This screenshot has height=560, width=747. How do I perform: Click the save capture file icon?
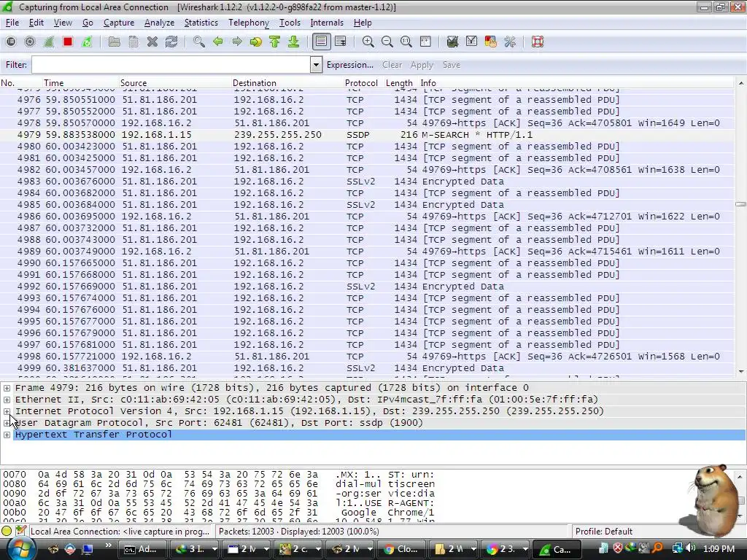coord(133,42)
